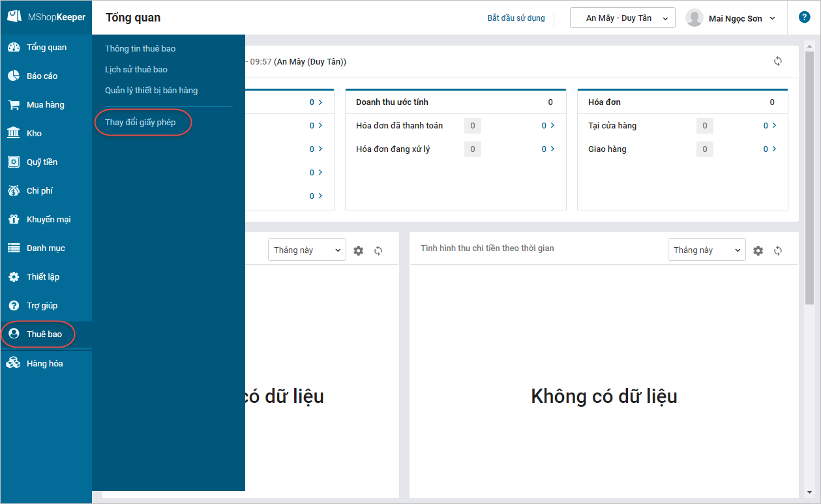
Task: Open the An Mây - Duy Tân branch dropdown
Action: (x=622, y=18)
